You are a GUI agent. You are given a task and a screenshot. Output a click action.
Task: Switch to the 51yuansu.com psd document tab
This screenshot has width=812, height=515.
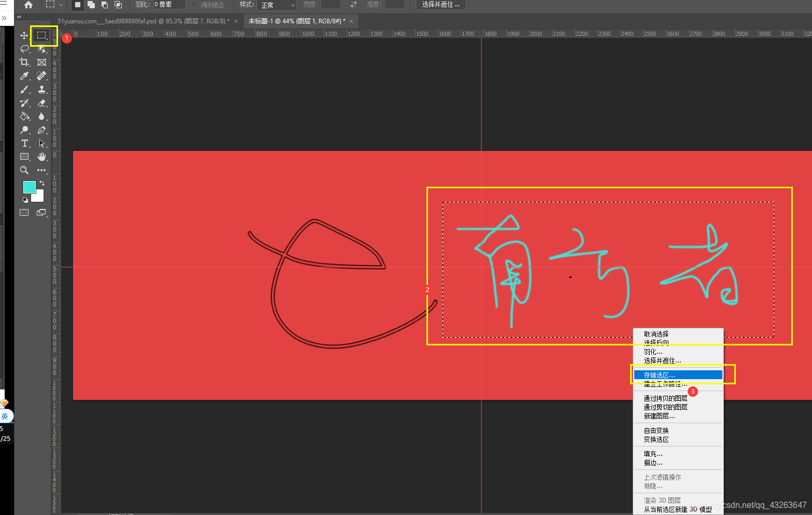(x=144, y=21)
